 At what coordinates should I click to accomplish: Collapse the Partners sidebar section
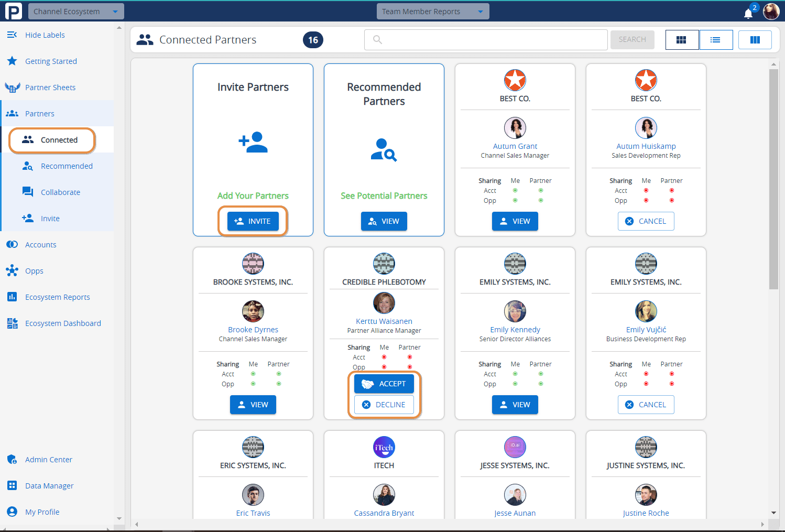[x=40, y=114]
